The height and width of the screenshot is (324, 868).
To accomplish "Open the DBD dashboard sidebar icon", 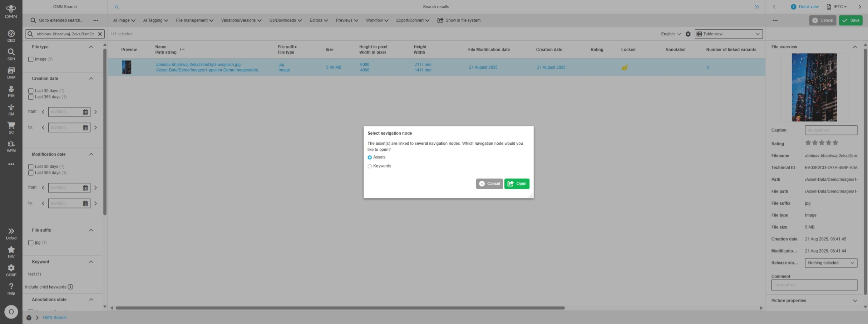I will pyautogui.click(x=11, y=36).
